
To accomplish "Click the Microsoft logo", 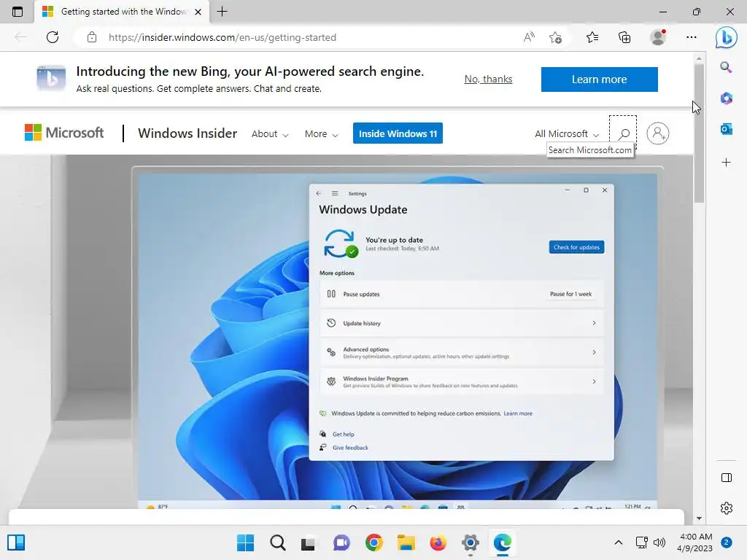I will [x=64, y=133].
